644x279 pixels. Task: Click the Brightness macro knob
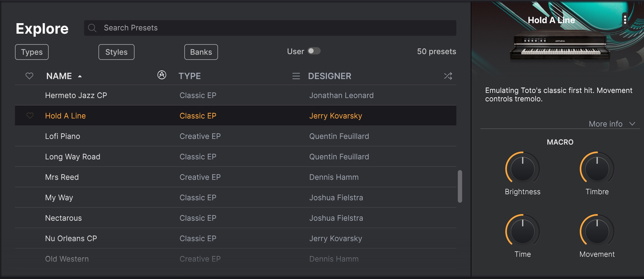pos(523,168)
